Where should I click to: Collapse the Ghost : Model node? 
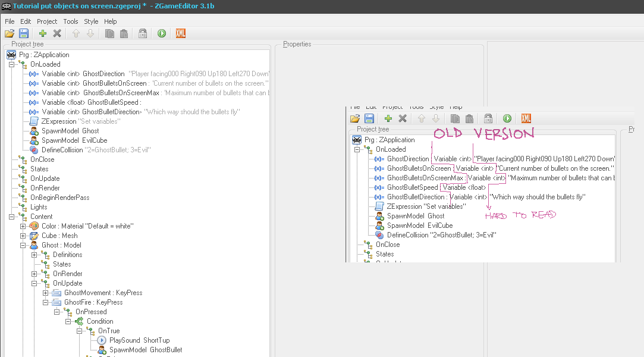tap(23, 245)
